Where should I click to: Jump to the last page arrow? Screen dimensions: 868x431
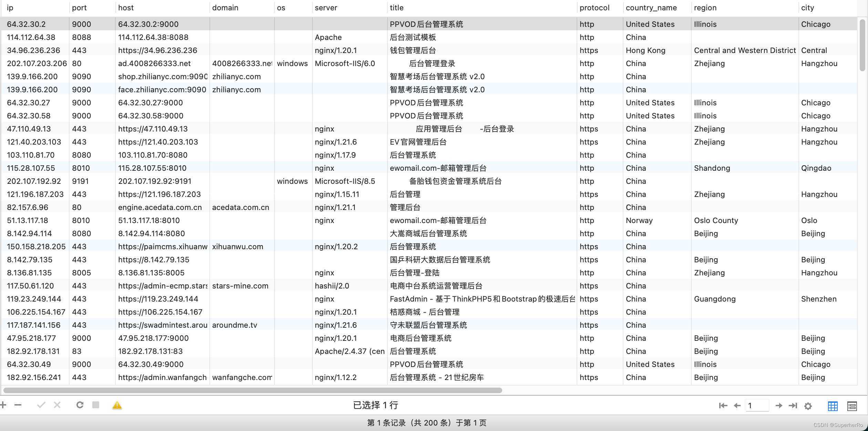click(793, 406)
